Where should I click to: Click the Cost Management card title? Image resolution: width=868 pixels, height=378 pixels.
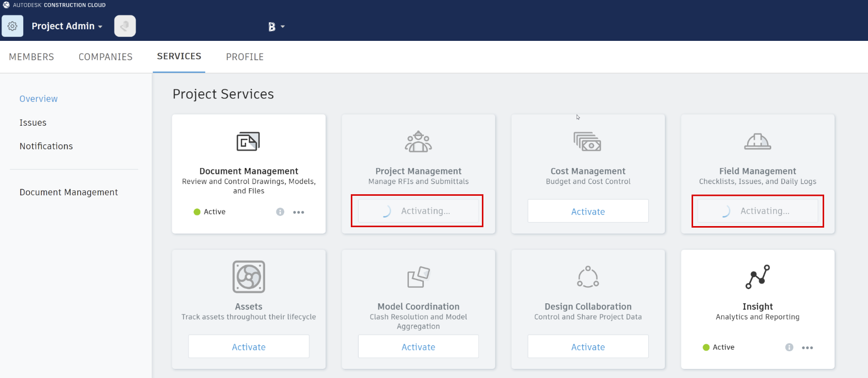pos(588,171)
